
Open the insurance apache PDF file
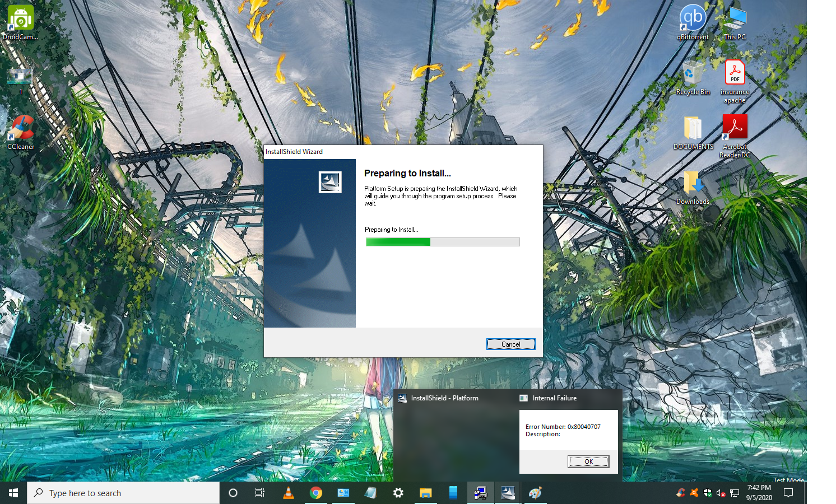pos(735,82)
